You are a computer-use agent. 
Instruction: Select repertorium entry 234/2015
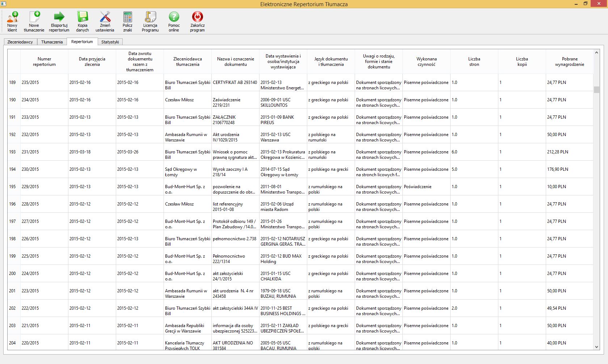click(x=44, y=100)
